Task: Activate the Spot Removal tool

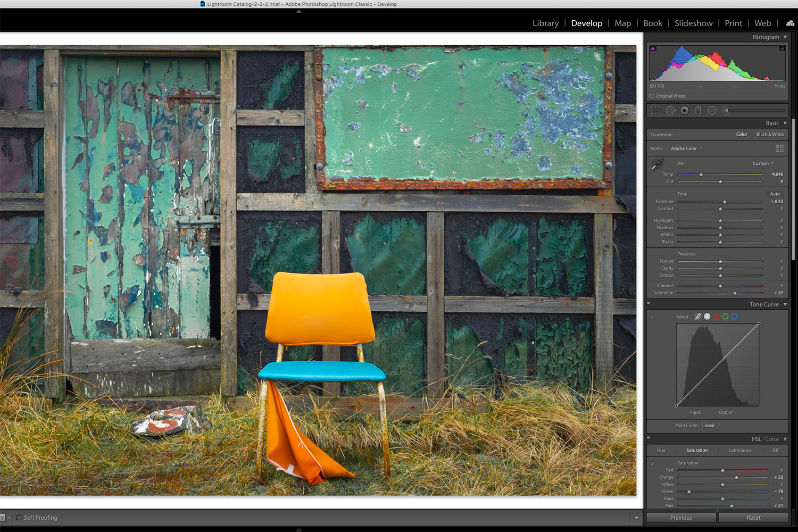Action: (670, 111)
